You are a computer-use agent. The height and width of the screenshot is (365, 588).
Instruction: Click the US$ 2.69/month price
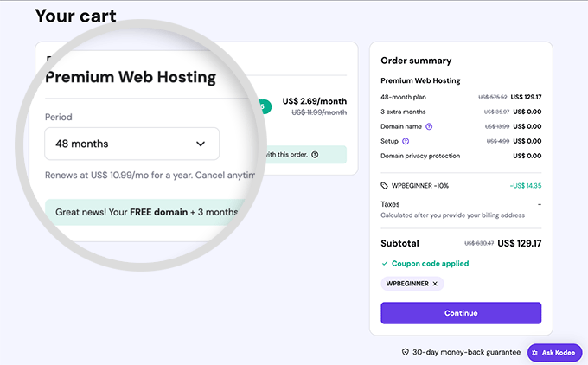click(x=315, y=100)
